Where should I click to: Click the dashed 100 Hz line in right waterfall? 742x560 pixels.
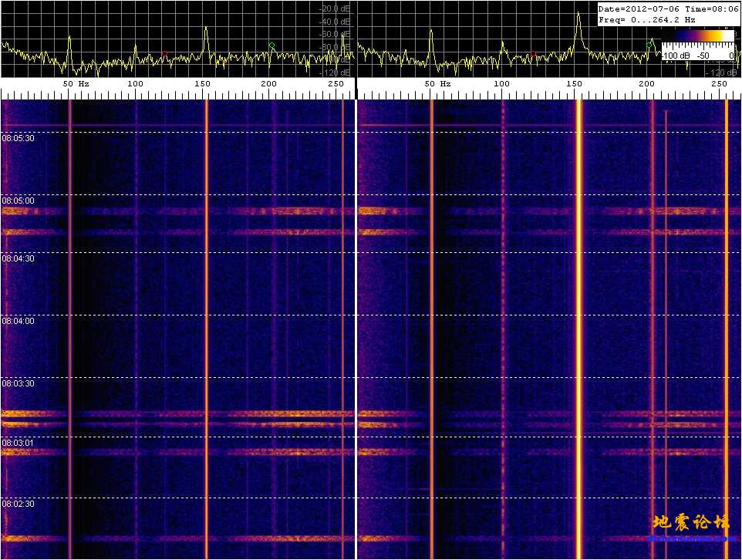(x=503, y=329)
